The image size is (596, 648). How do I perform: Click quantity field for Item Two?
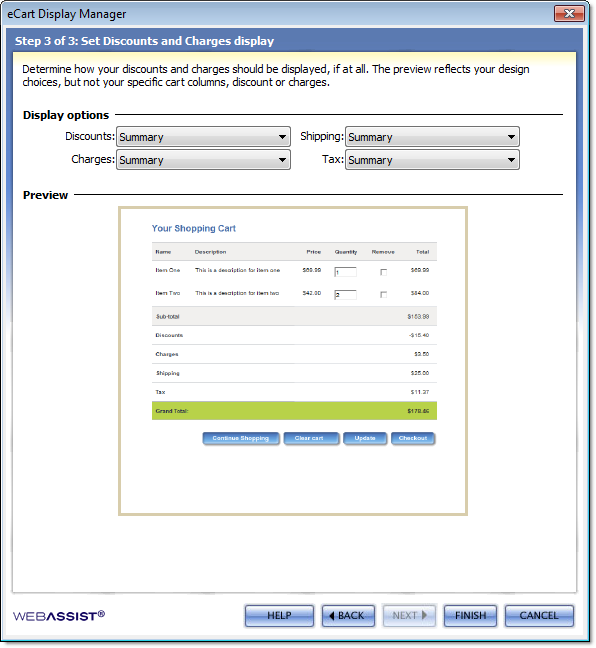tap(346, 295)
